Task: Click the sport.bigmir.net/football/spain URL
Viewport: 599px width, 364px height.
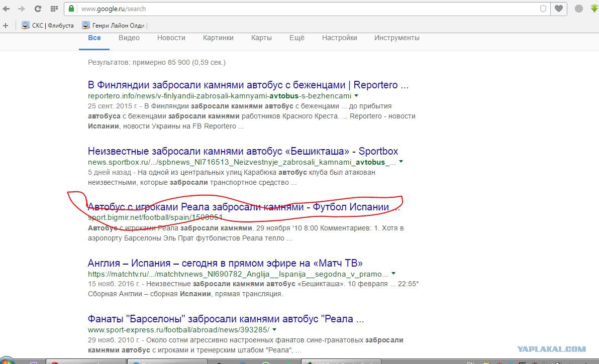Action: point(155,217)
